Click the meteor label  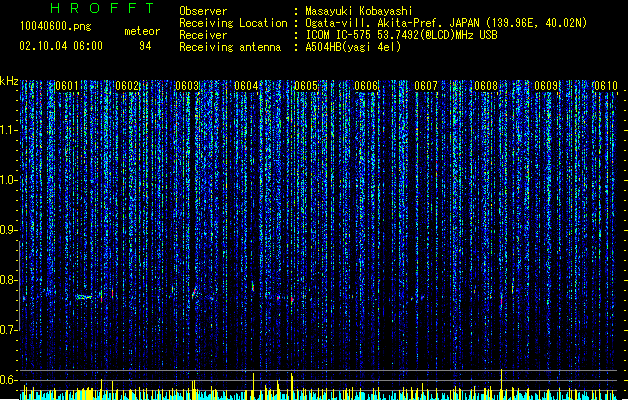click(142, 31)
